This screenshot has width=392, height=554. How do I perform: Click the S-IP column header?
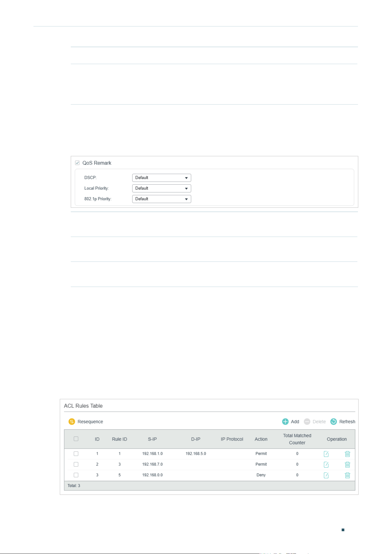click(x=152, y=439)
